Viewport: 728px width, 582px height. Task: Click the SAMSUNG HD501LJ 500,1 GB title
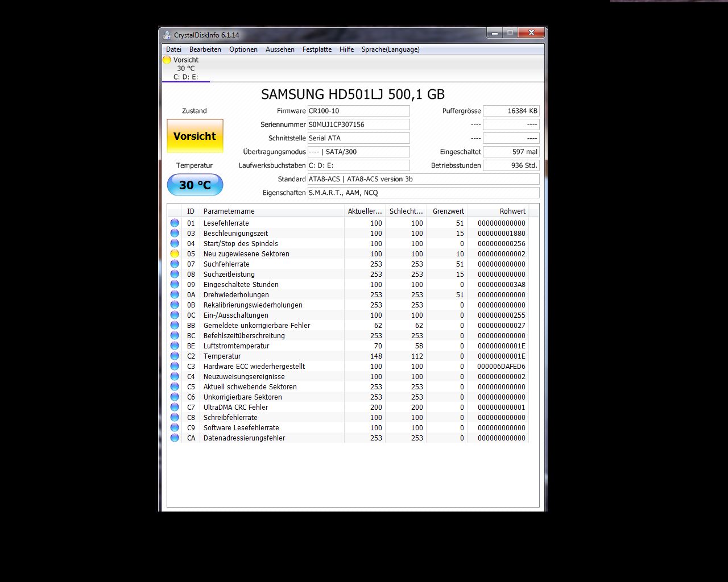[x=353, y=94]
